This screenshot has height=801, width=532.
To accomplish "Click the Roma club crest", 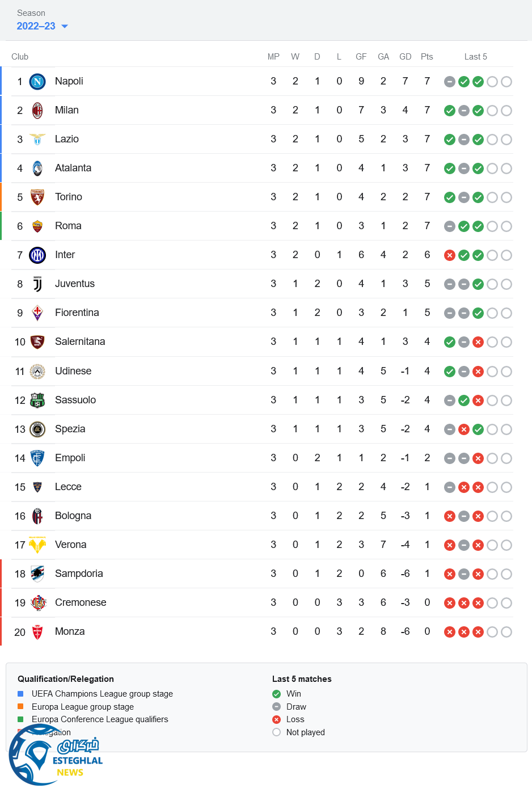I will click(37, 226).
